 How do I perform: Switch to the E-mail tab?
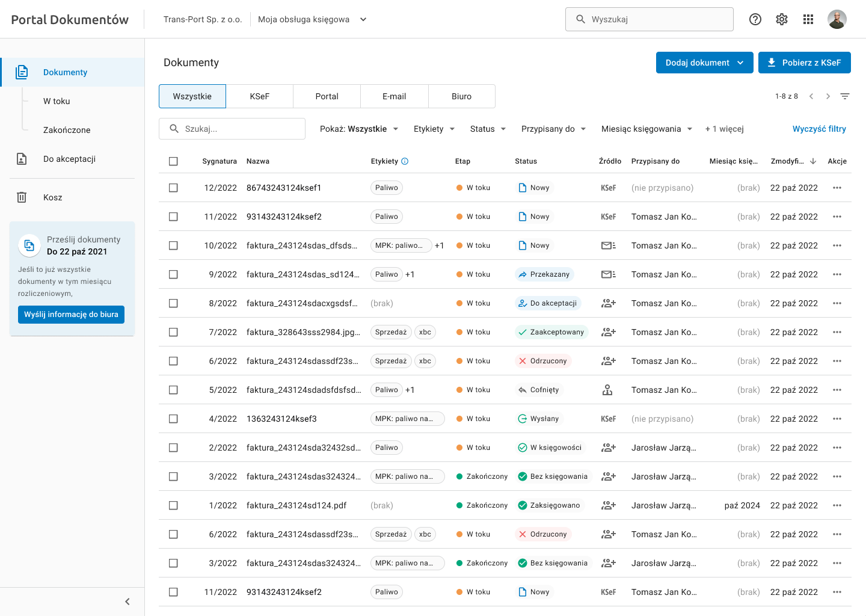point(395,96)
